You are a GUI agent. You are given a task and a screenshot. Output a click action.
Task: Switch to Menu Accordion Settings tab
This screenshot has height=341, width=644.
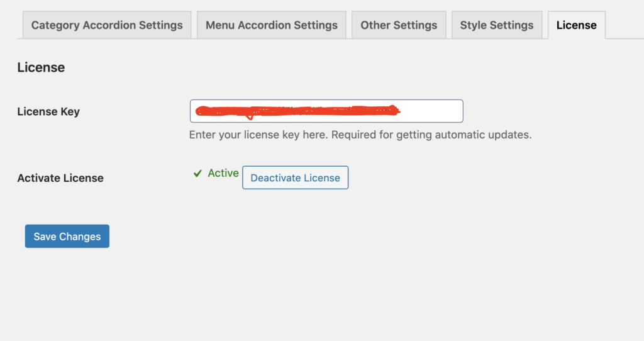[x=272, y=25]
